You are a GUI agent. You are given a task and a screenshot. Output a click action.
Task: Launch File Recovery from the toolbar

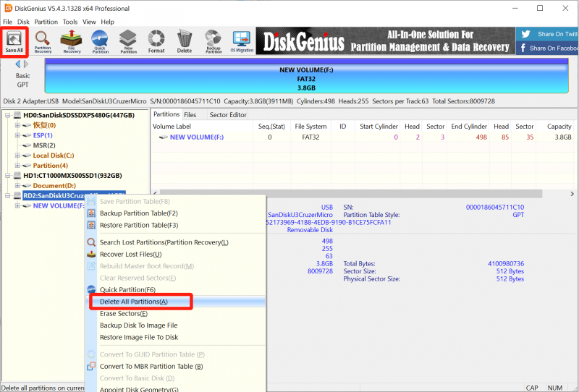click(72, 41)
